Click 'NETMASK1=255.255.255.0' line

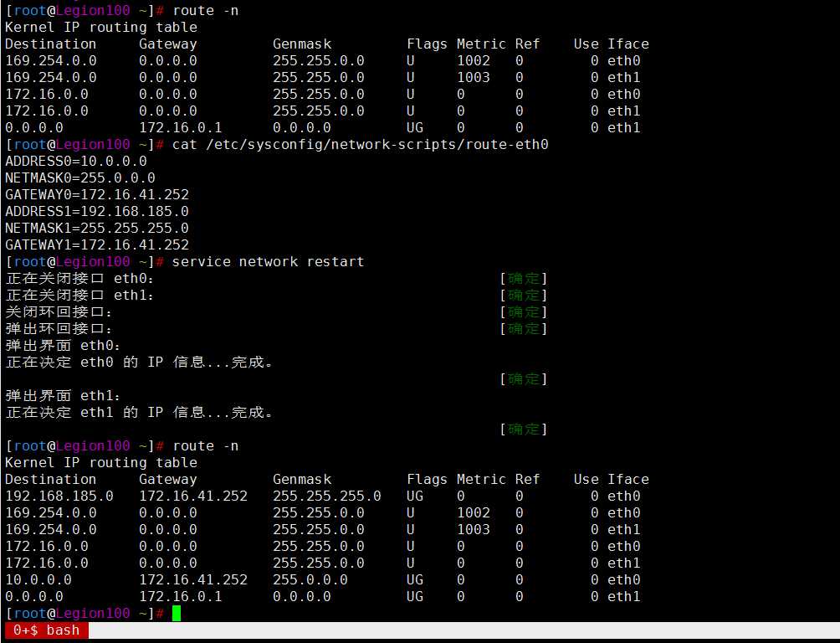point(97,228)
